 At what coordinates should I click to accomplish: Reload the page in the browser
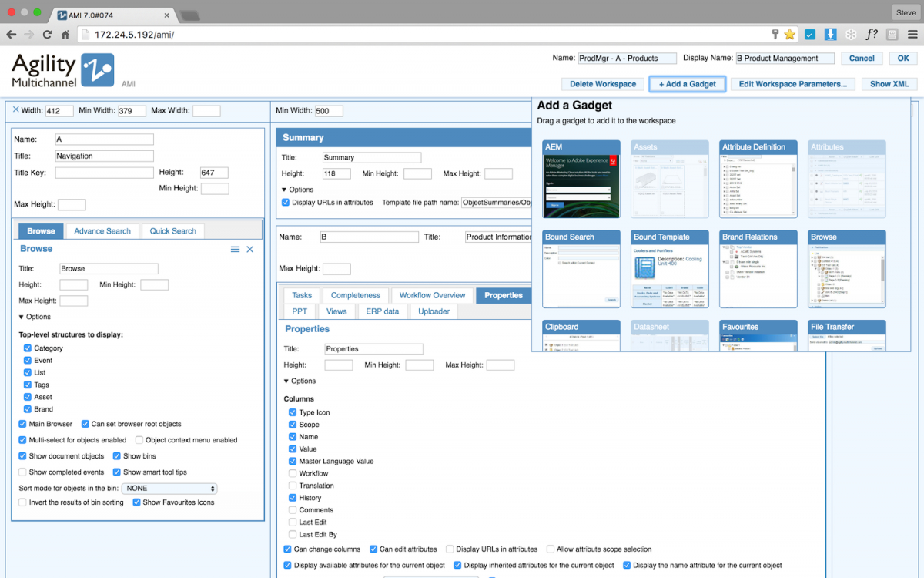point(48,34)
